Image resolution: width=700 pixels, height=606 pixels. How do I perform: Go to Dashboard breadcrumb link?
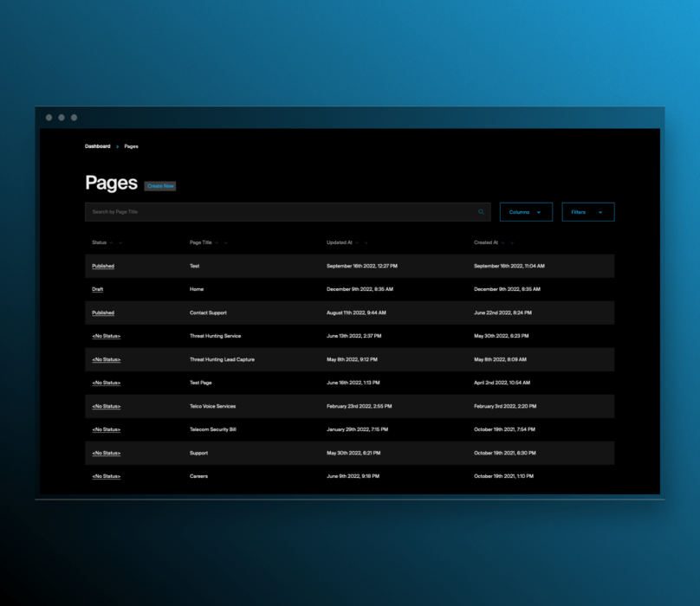pos(97,146)
